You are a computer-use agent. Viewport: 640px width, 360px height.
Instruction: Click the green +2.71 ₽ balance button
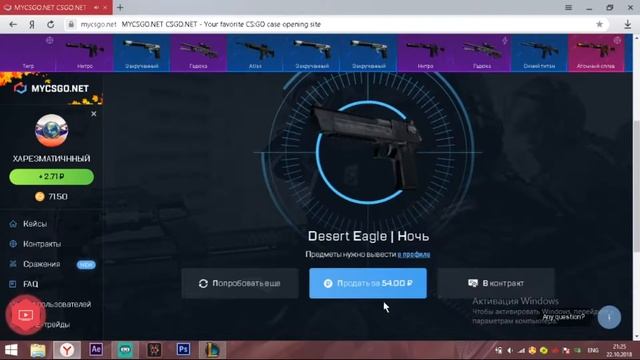point(51,177)
